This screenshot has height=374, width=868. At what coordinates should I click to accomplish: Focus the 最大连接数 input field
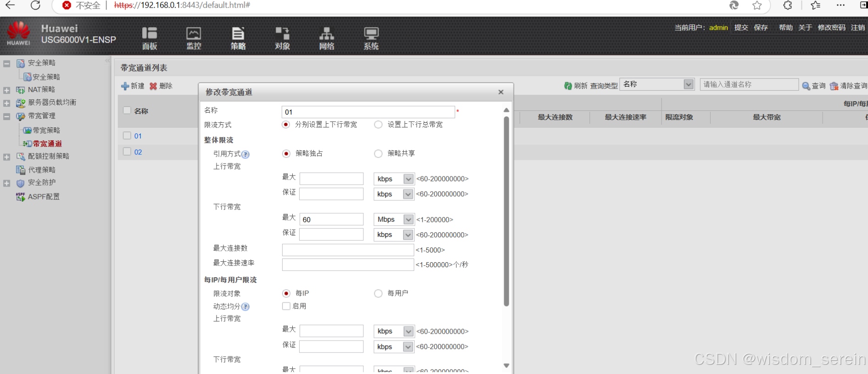[348, 250]
